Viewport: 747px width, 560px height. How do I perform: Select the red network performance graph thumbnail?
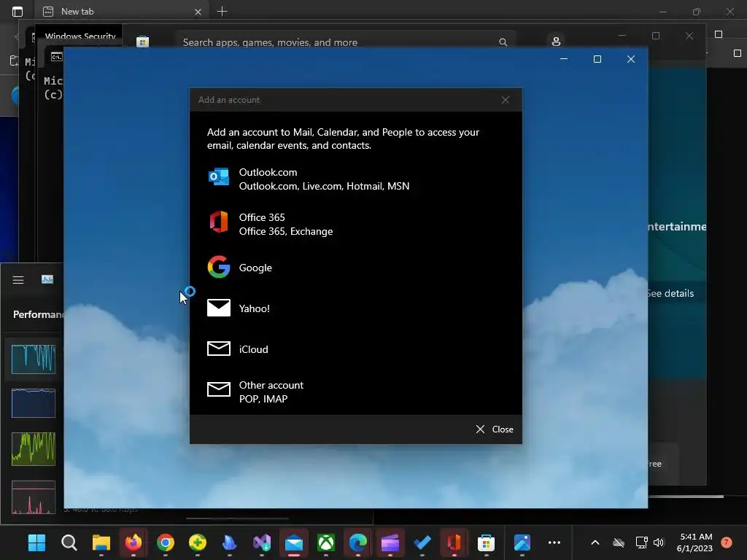tap(34, 497)
